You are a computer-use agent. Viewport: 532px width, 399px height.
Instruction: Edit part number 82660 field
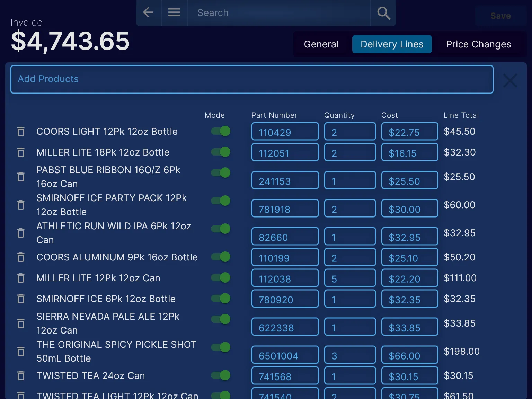click(285, 237)
